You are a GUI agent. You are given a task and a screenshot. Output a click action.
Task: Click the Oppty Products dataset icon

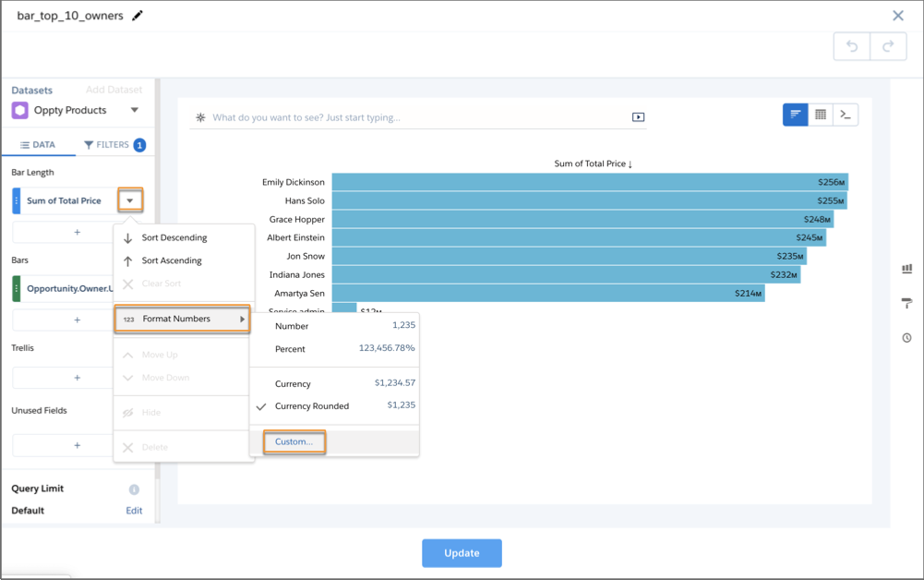click(20, 110)
